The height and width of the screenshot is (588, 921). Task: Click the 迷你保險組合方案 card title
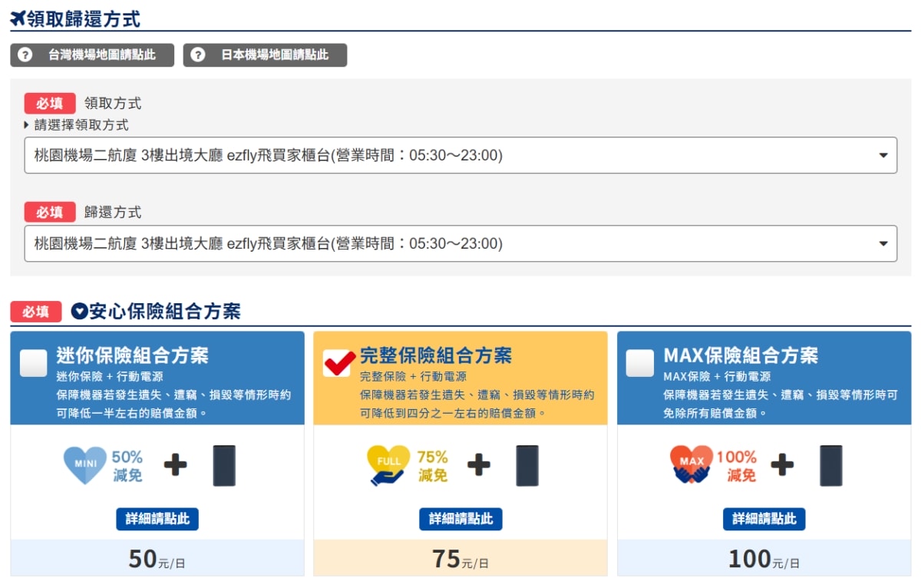click(x=132, y=355)
